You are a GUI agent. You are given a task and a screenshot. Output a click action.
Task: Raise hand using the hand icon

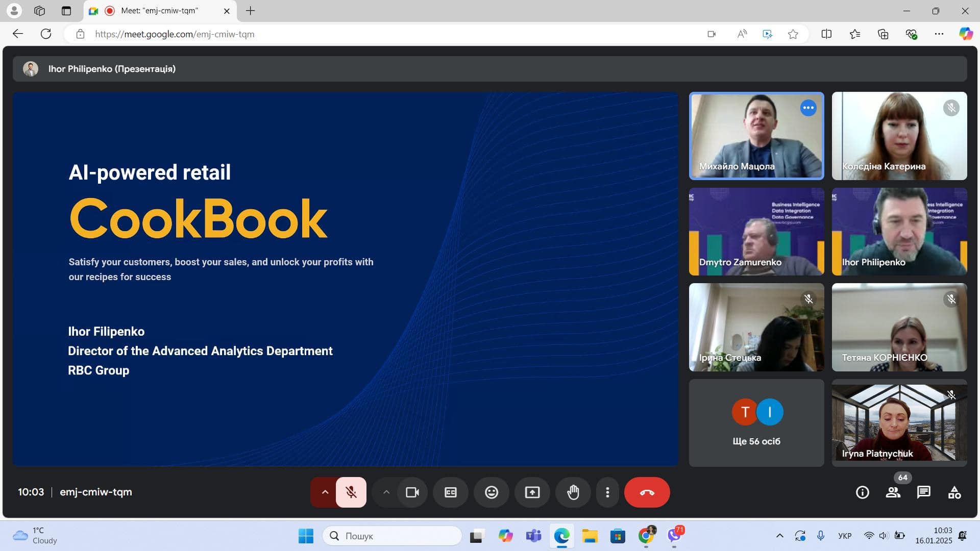click(573, 492)
